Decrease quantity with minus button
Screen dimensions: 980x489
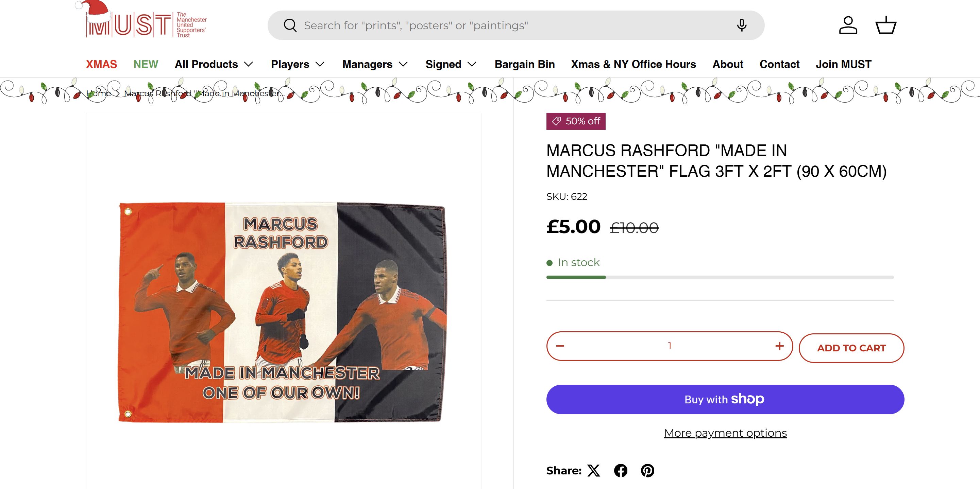pos(560,346)
